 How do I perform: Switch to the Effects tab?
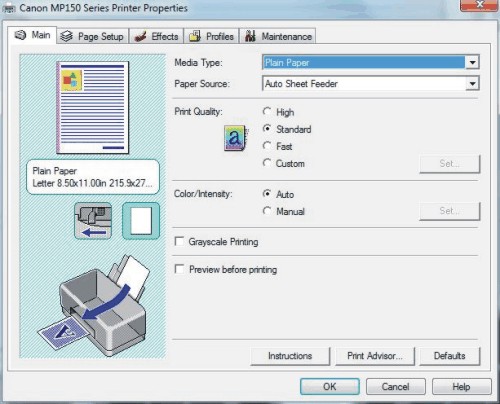[x=156, y=36]
